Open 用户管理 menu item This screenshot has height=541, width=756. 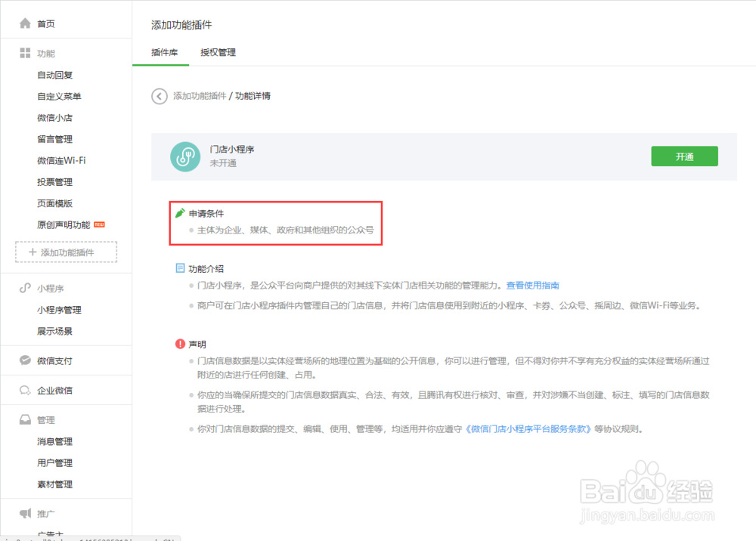click(55, 463)
